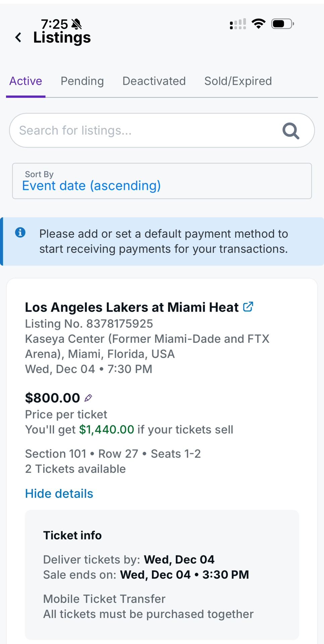This screenshot has width=324, height=644.
Task: Select Listing No. 8378175925 text
Action: 89,323
